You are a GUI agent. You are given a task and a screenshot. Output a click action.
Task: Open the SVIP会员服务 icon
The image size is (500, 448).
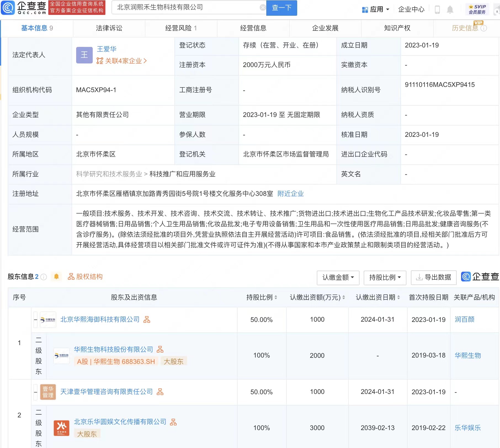click(477, 8)
